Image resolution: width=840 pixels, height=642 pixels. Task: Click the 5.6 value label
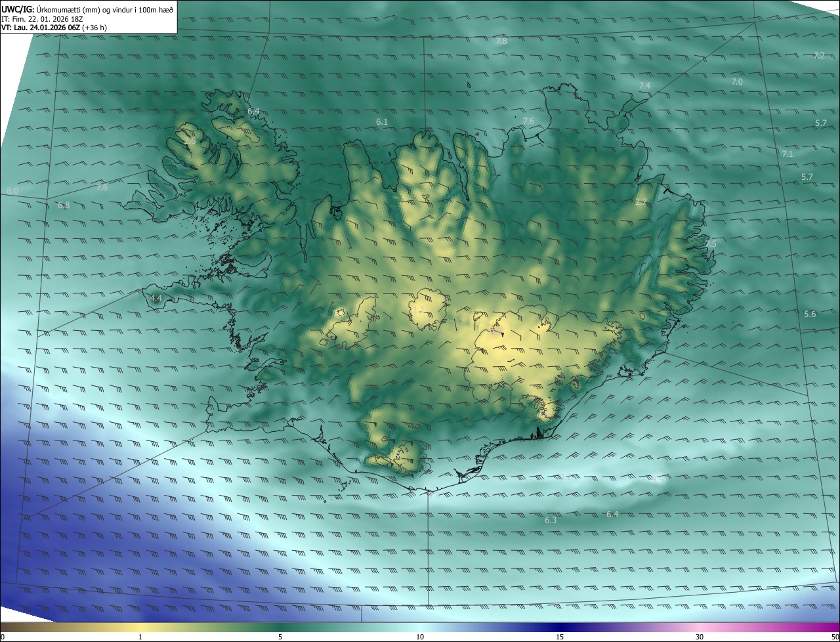810,314
